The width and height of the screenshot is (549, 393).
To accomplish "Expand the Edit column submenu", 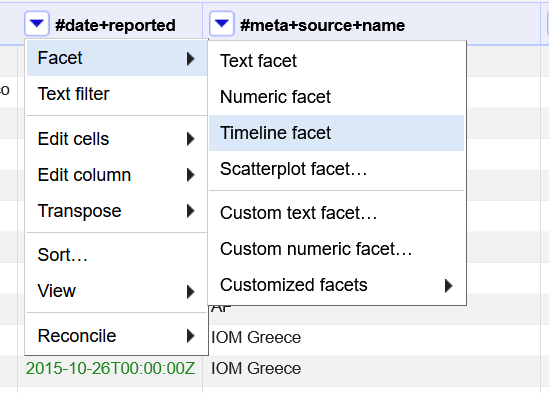I will point(117,175).
